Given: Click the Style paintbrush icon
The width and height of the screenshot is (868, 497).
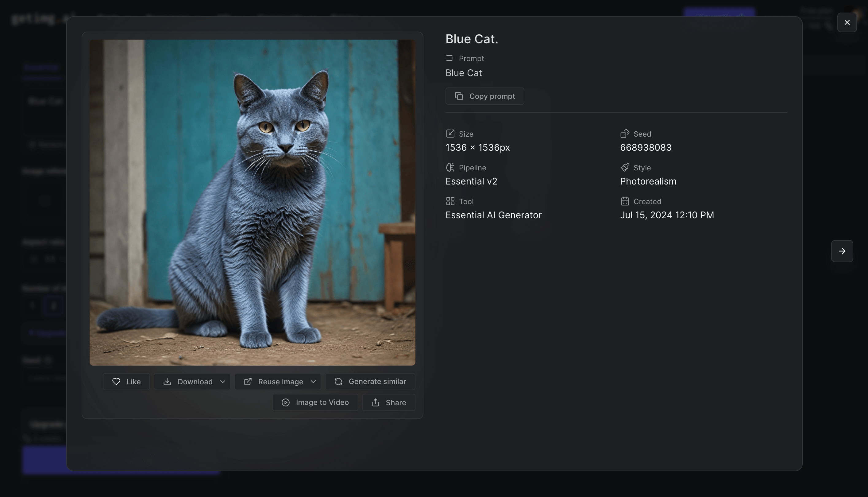Looking at the screenshot, I should (x=624, y=168).
